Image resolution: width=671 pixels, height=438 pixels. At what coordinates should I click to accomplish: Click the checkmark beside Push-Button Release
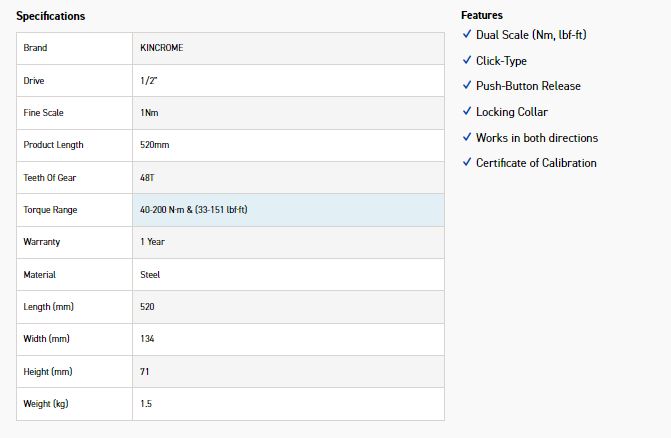466,86
